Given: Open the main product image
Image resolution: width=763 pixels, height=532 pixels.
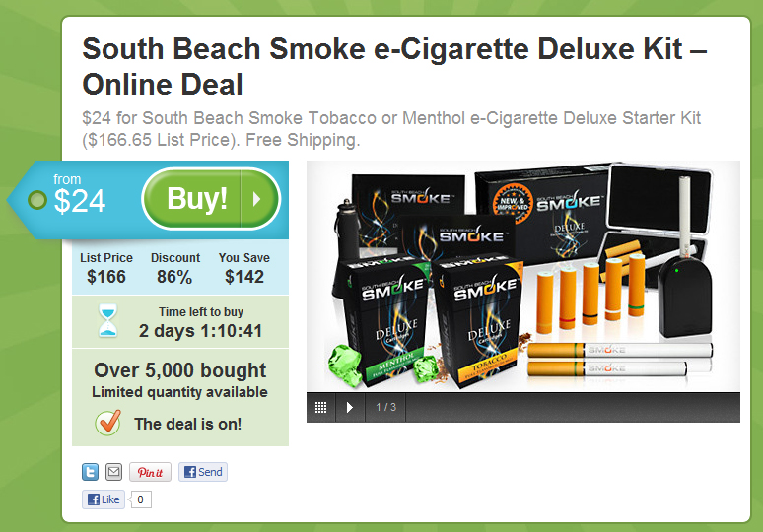Looking at the screenshot, I should [x=523, y=276].
